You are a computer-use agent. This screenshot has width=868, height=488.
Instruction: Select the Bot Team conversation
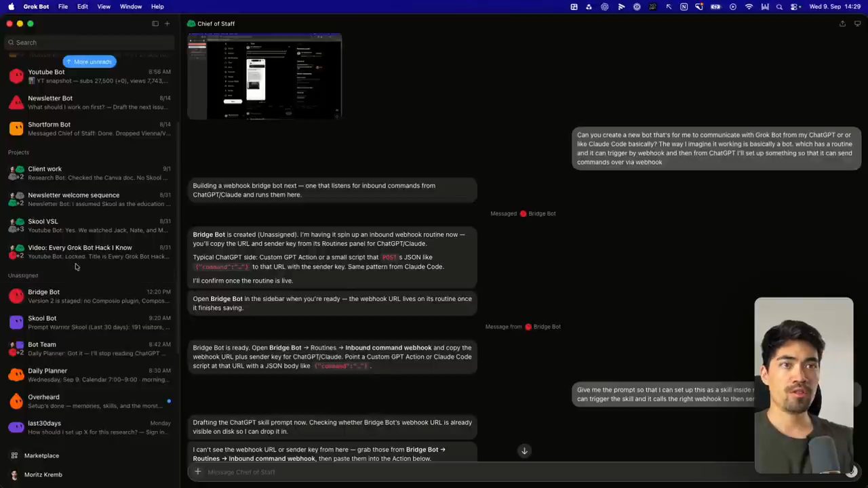coord(90,348)
